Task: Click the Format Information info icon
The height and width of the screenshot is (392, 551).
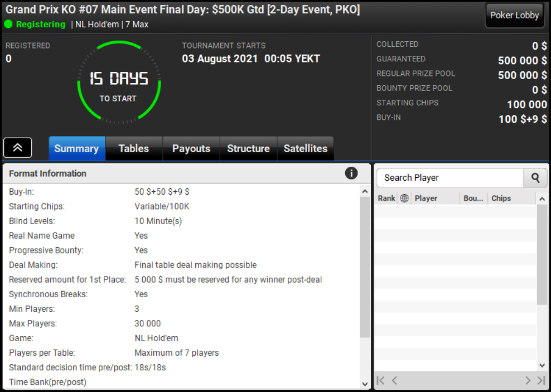Action: (351, 173)
